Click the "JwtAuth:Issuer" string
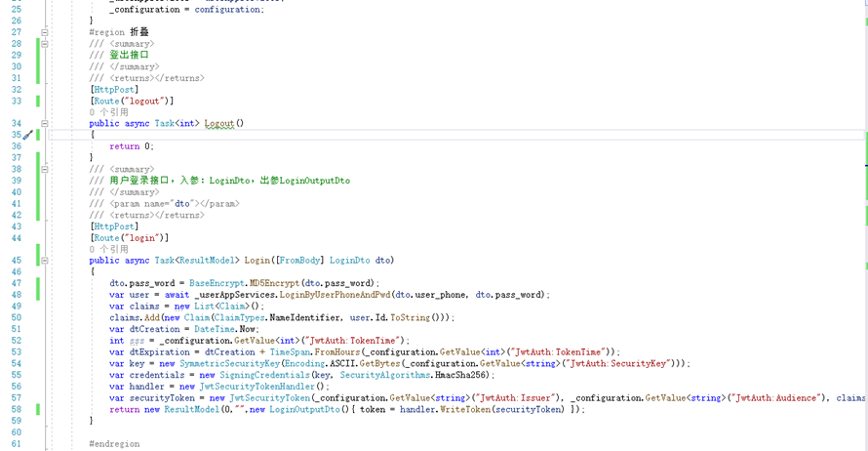This screenshot has width=868, height=451. (x=513, y=398)
